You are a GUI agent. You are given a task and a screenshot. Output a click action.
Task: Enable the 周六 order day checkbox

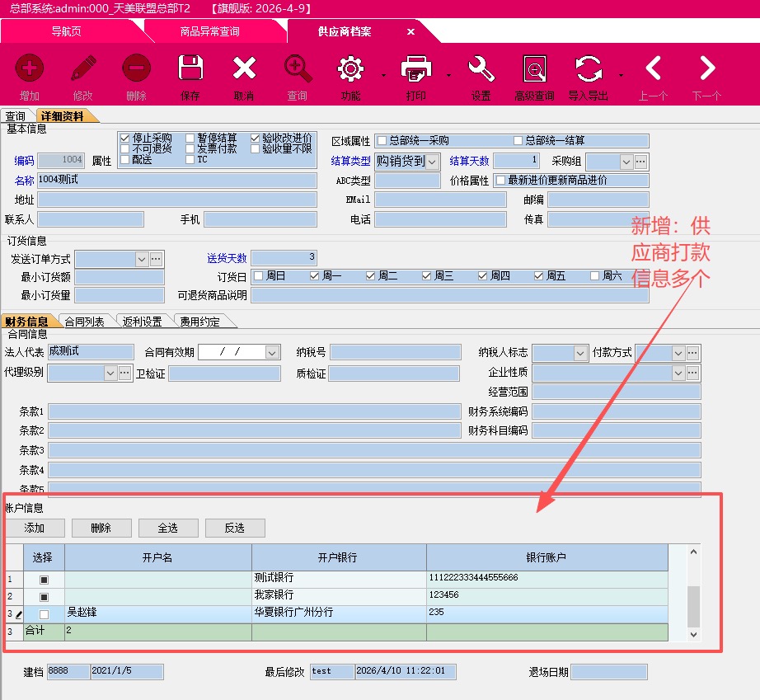click(595, 276)
